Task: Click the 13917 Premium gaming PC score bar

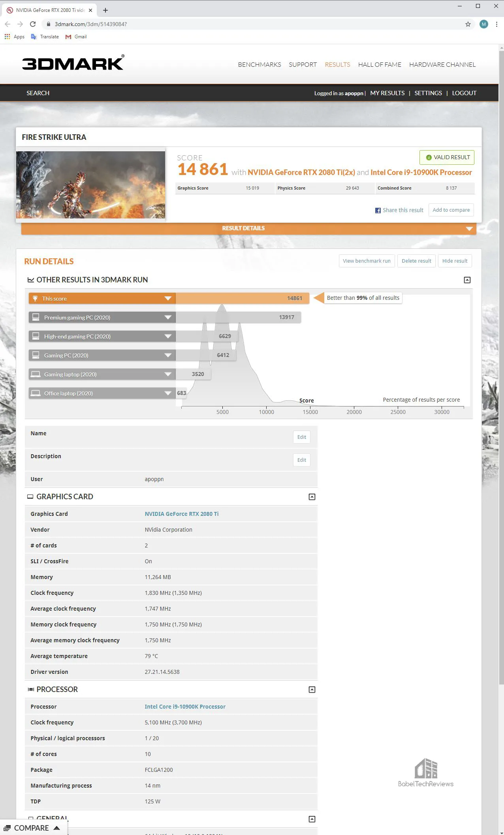Action: point(239,318)
